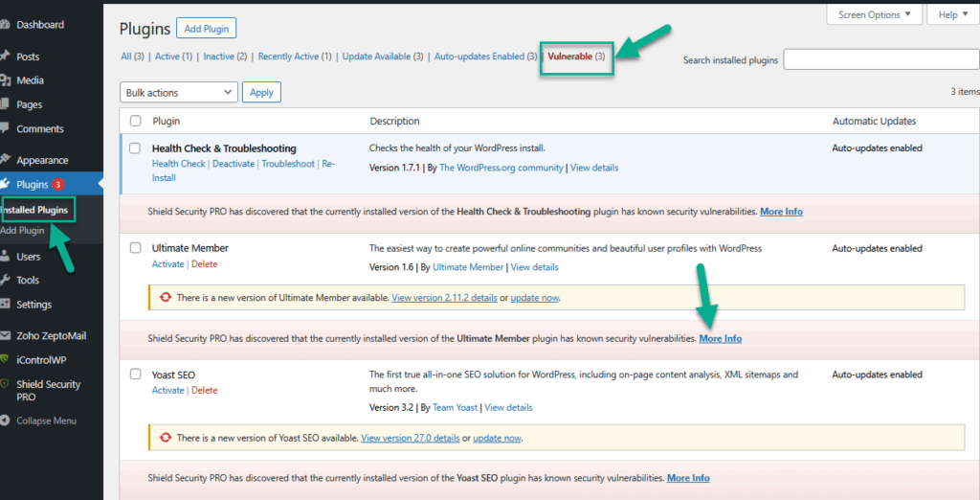Click the Plugins plug icon
This screenshot has height=500, width=980.
coord(5,184)
